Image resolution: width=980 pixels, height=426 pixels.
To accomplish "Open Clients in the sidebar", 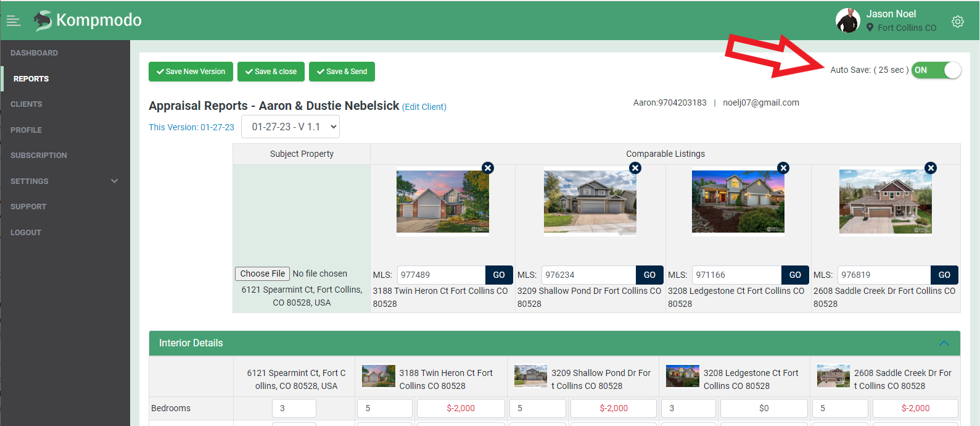I will tap(27, 104).
